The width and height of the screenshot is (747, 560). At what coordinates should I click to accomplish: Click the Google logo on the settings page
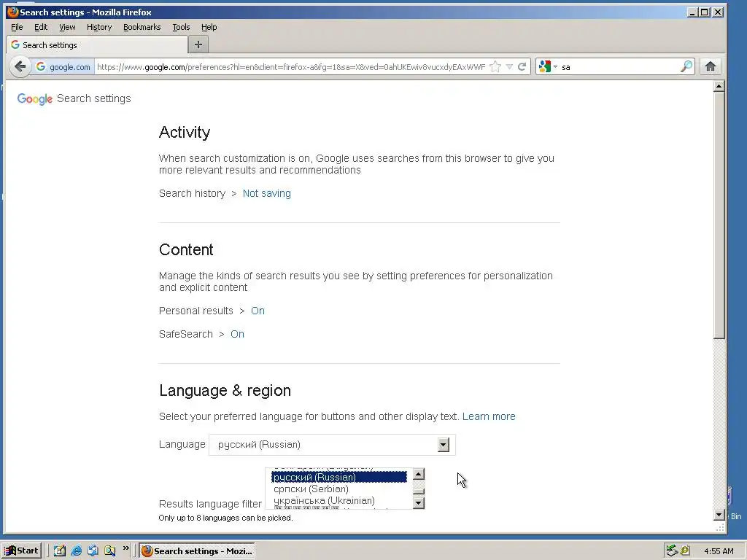click(x=35, y=98)
